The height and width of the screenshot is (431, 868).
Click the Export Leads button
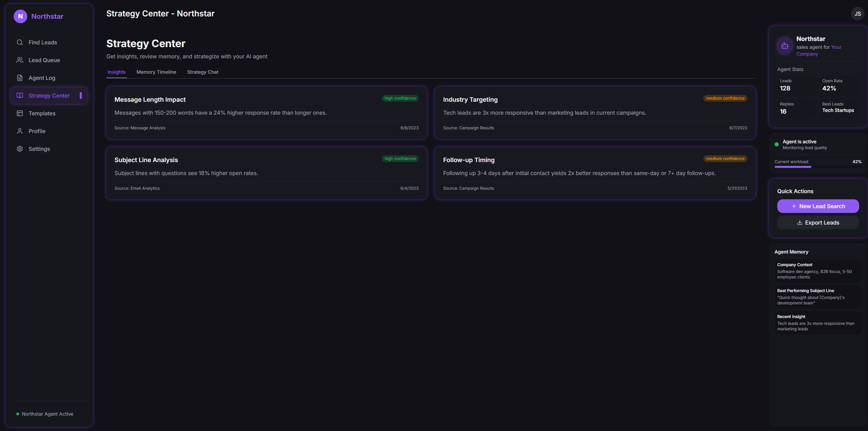[818, 222]
